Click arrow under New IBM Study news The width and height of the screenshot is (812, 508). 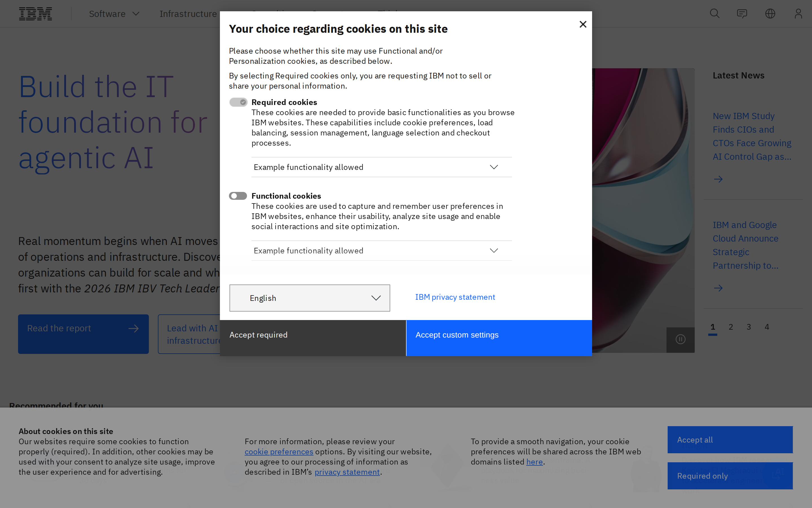click(718, 179)
